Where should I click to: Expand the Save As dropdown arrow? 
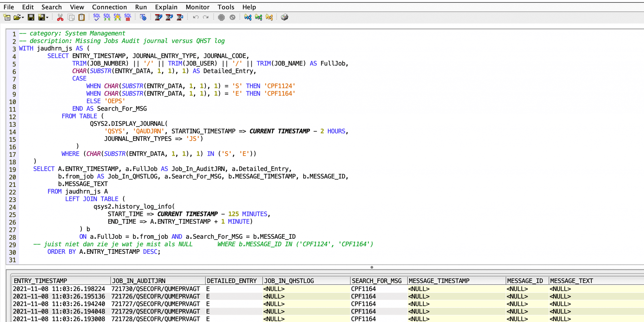click(x=47, y=18)
